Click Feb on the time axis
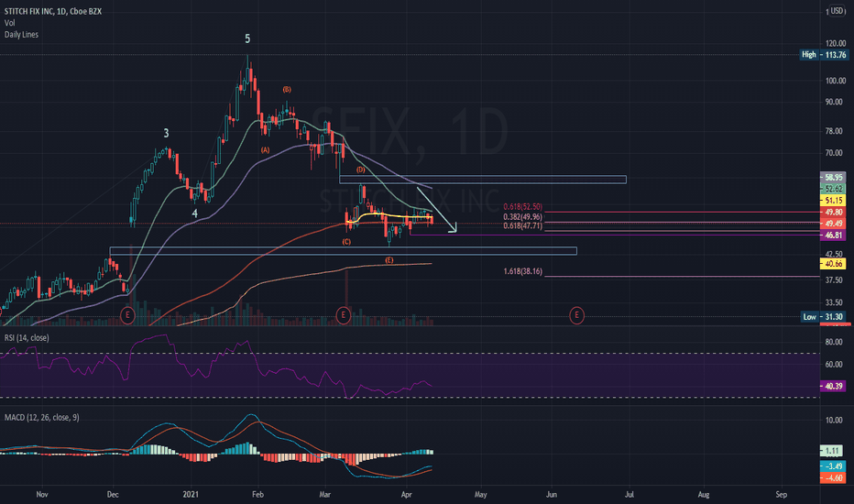Screen dimensions: 854x504 click(257, 495)
